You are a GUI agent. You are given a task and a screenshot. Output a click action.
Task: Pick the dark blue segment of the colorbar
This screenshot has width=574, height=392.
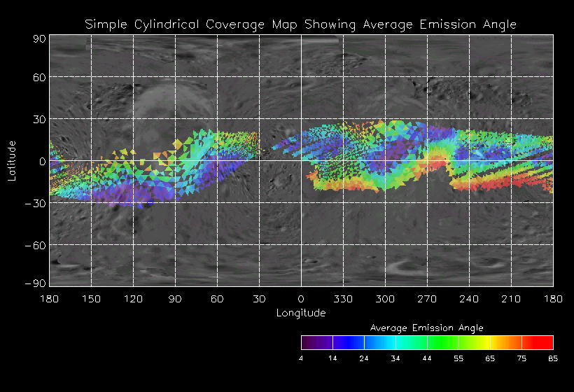[348, 342]
